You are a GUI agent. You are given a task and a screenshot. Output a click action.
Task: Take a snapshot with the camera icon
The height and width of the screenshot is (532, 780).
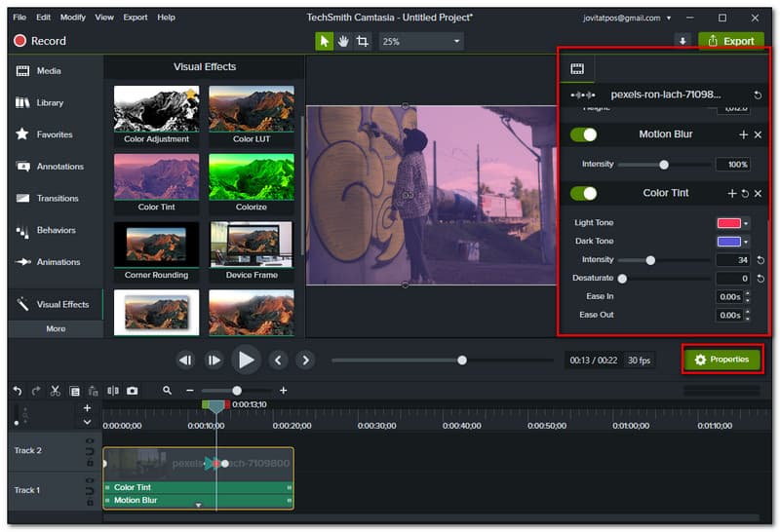coord(132,391)
